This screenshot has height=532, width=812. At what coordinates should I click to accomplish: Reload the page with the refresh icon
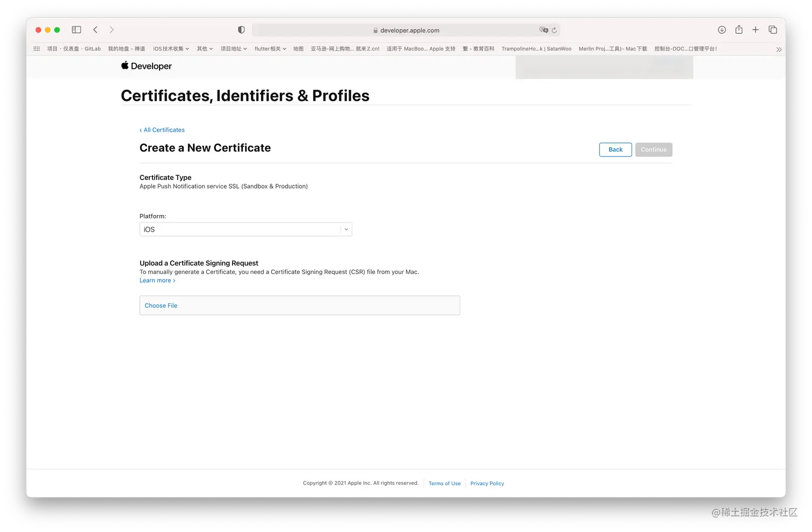pyautogui.click(x=554, y=30)
